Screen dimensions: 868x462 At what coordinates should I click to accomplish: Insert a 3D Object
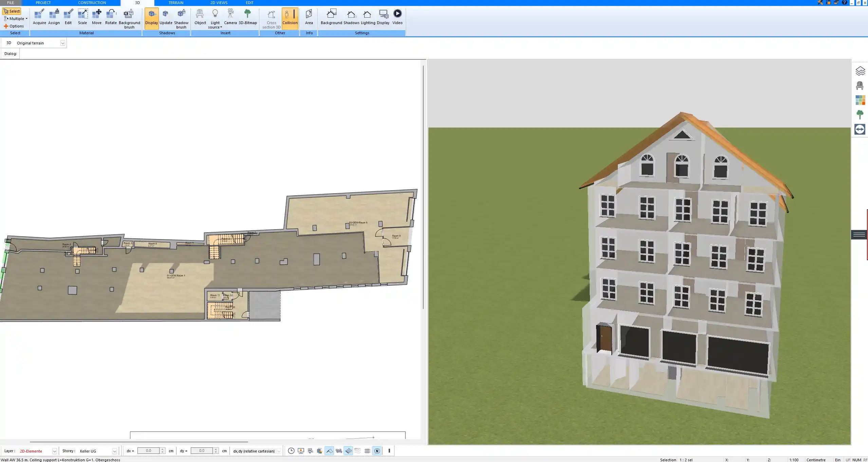pos(200,17)
